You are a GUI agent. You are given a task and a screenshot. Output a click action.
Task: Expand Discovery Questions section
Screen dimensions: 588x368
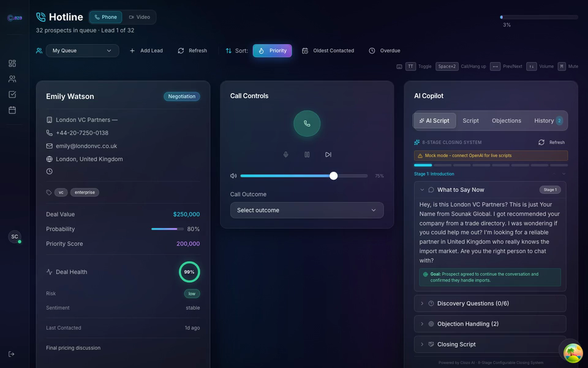pyautogui.click(x=490, y=303)
